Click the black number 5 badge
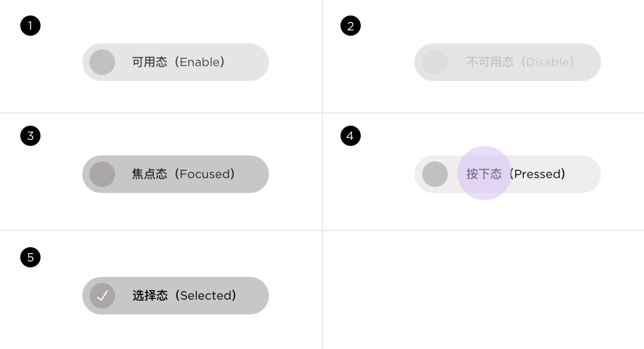This screenshot has height=349, width=644. point(30,257)
